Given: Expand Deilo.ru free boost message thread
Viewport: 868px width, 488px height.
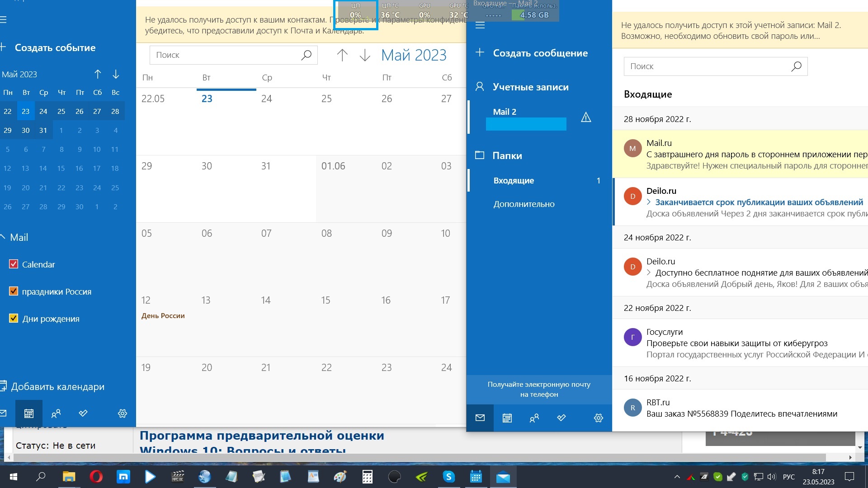Looking at the screenshot, I should [649, 272].
